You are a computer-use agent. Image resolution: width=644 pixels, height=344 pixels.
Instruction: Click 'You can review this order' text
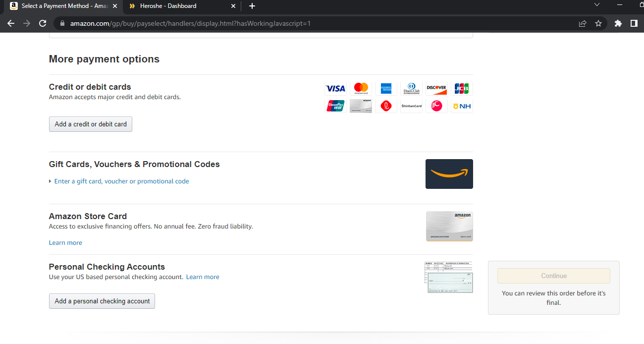553,298
